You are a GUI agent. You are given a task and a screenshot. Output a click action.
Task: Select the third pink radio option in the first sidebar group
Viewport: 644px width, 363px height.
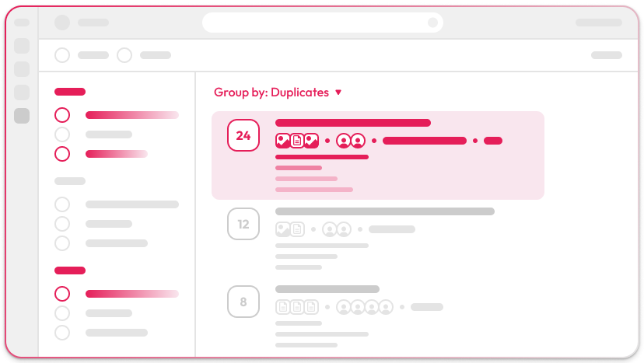62,154
